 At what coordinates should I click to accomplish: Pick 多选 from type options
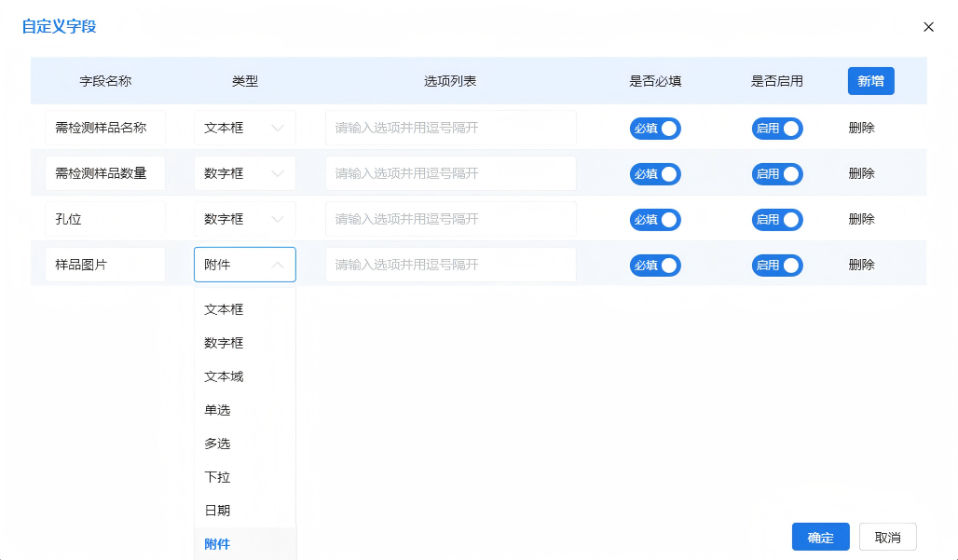click(218, 444)
